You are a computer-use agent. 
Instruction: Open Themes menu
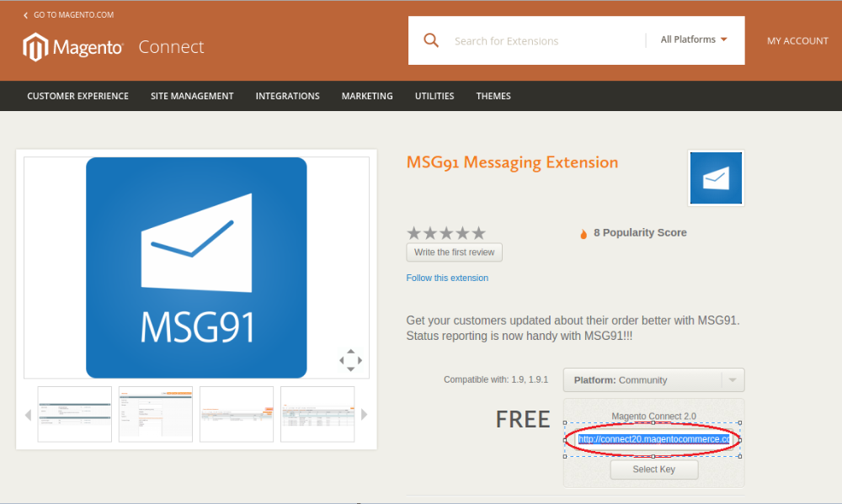[493, 96]
